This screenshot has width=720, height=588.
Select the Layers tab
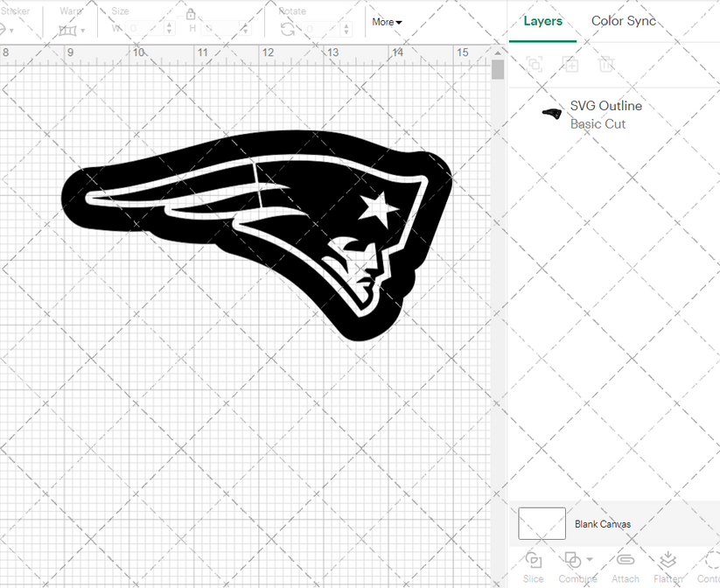[x=542, y=21]
